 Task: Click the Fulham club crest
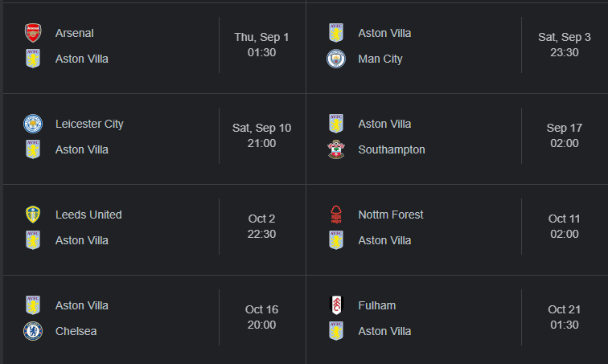[336, 305]
